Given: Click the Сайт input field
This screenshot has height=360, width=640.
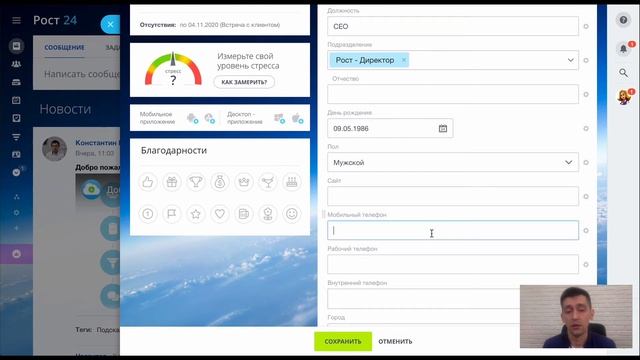Looking at the screenshot, I should [453, 196].
